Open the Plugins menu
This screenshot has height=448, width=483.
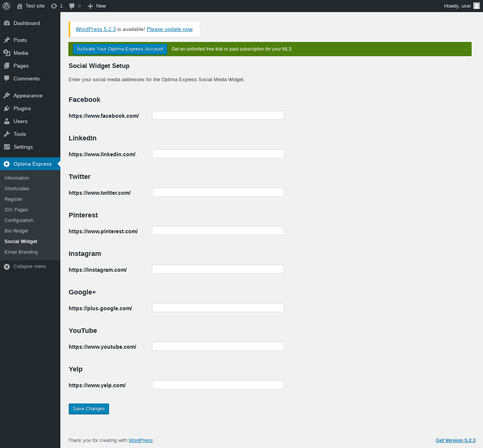[x=30, y=108]
